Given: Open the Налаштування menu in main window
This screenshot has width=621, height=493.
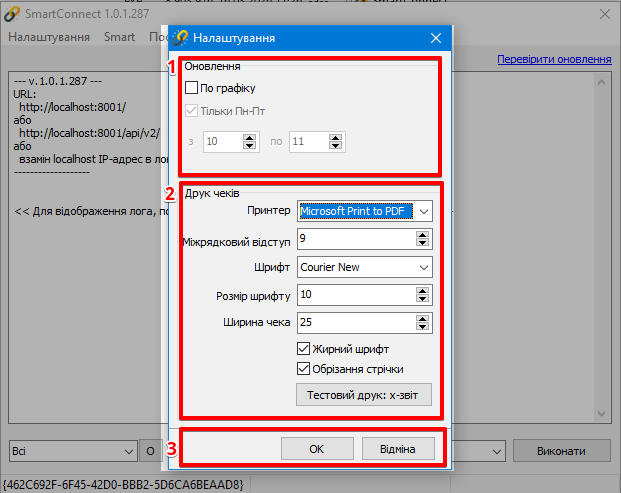Looking at the screenshot, I should tap(50, 37).
